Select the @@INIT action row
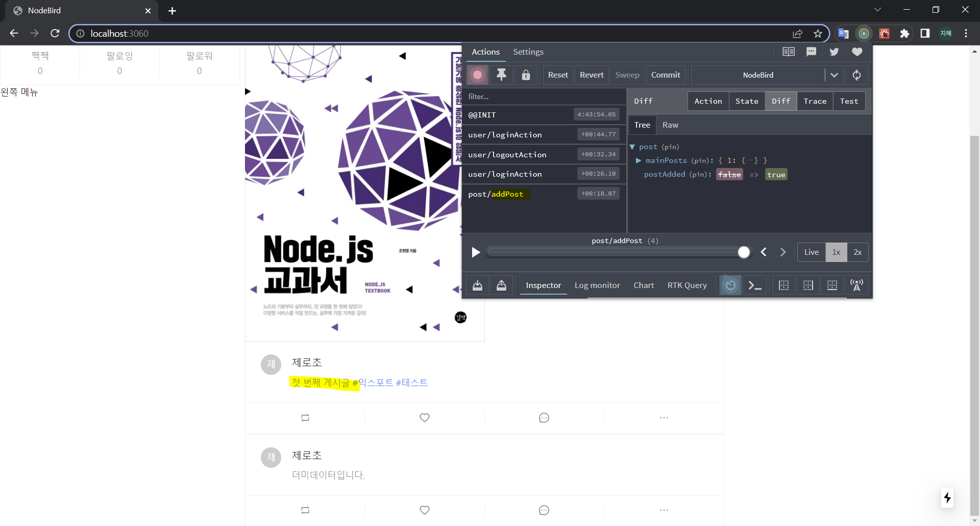This screenshot has height=526, width=980. point(544,115)
